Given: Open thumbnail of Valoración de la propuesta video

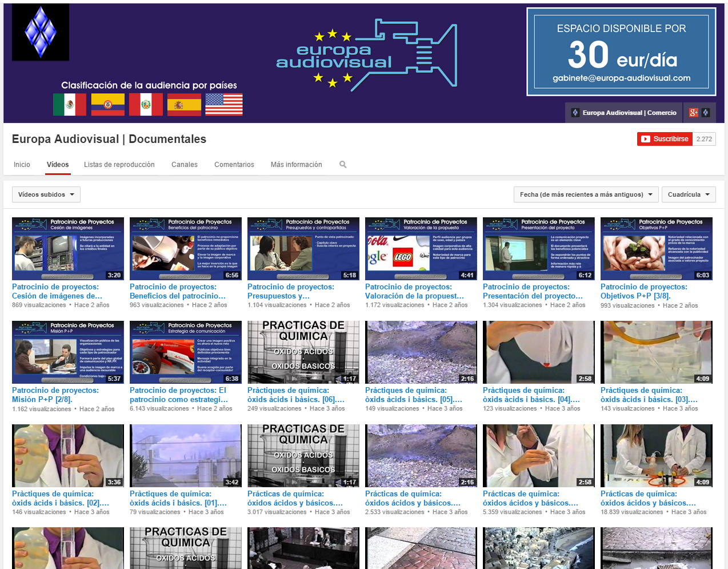Looking at the screenshot, I should (421, 249).
